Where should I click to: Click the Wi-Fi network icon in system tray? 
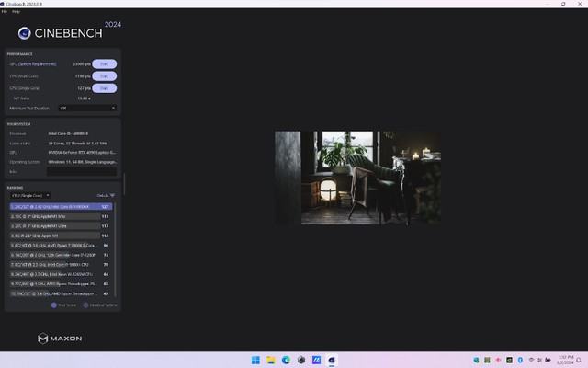tap(530, 359)
